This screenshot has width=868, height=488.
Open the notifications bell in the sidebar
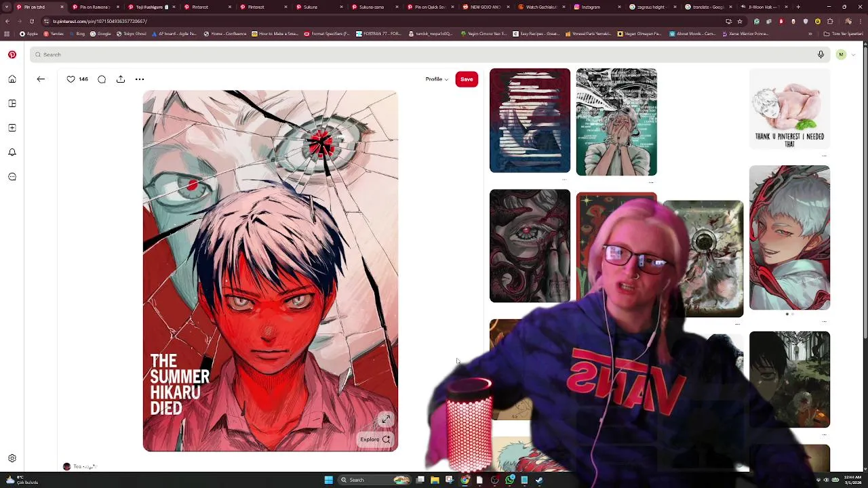(12, 152)
